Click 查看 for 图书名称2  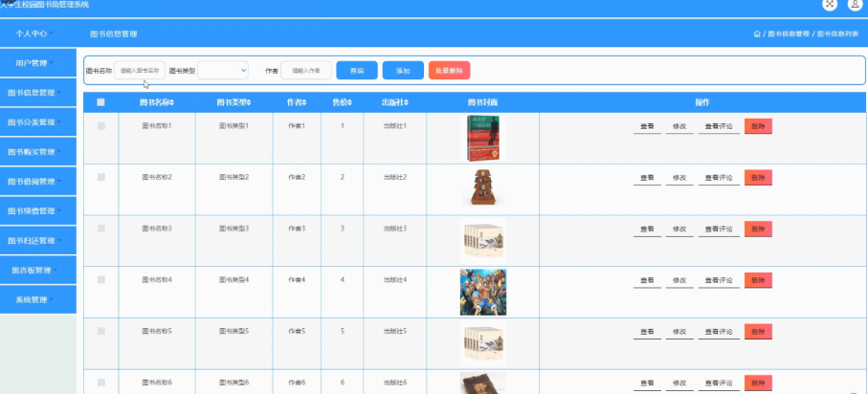click(x=647, y=178)
